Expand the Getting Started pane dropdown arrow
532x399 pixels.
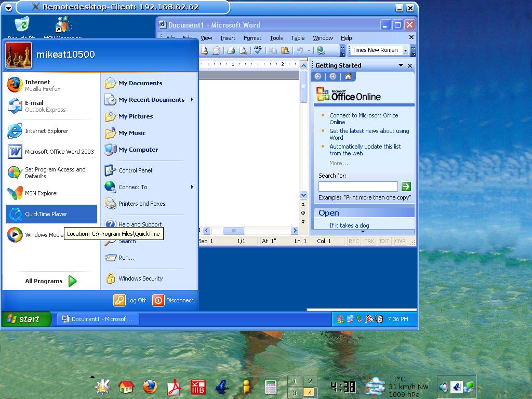[401, 65]
